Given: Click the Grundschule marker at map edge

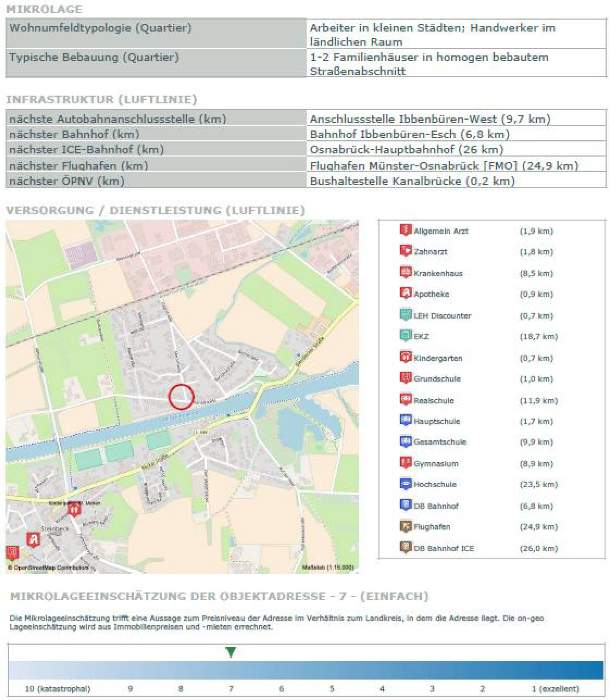Looking at the screenshot, I should click(12, 553).
